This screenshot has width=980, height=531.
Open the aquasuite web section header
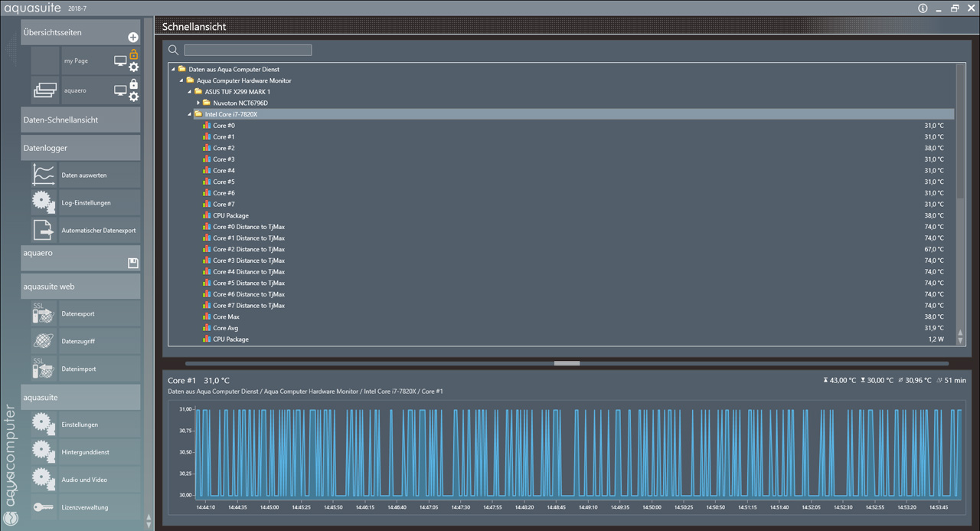pos(80,287)
